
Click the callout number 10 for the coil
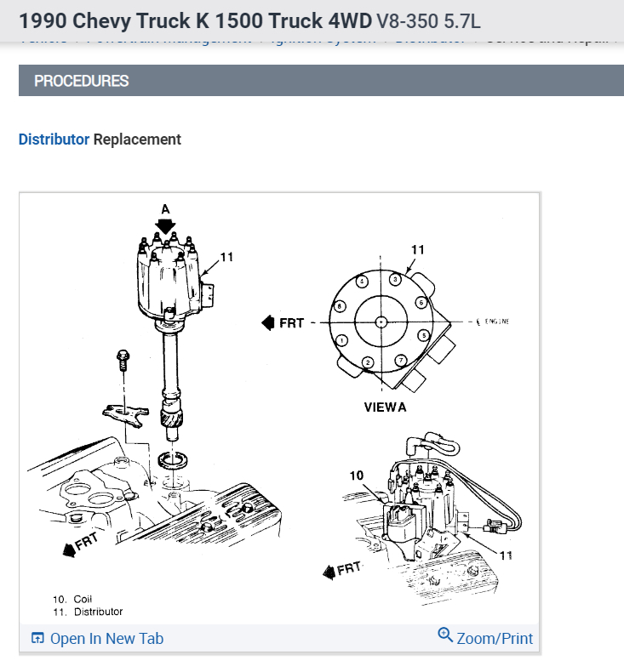click(x=357, y=476)
